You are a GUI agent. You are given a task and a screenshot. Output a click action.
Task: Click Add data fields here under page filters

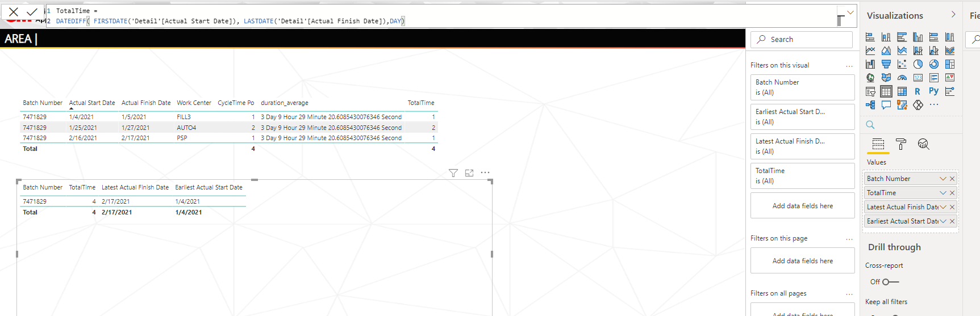[802, 261]
